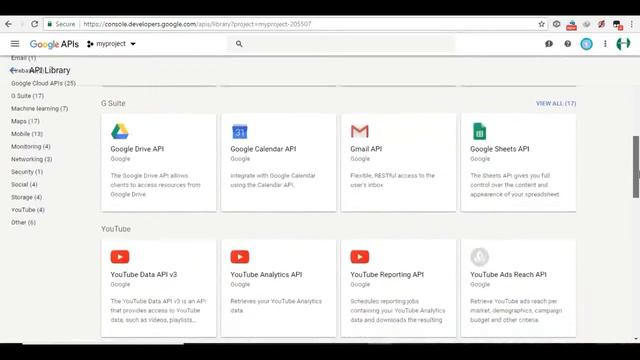The height and width of the screenshot is (360, 640).
Task: Open the Google Calendar API card title
Action: point(263,149)
